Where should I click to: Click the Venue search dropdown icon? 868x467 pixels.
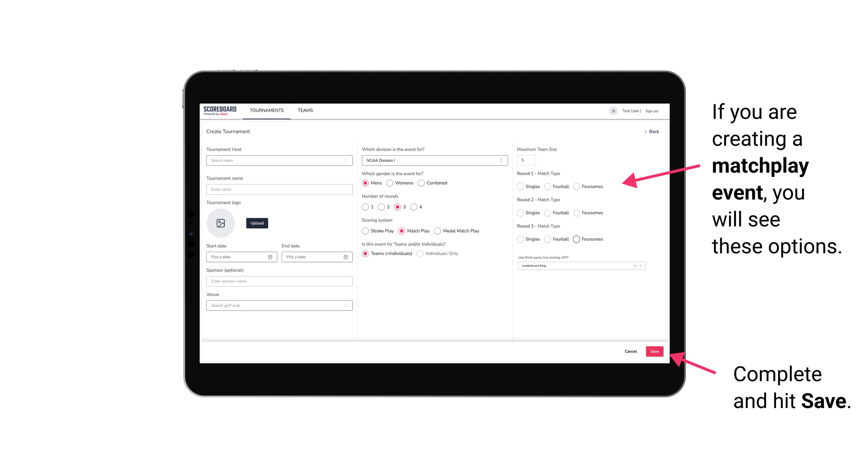[x=345, y=305]
